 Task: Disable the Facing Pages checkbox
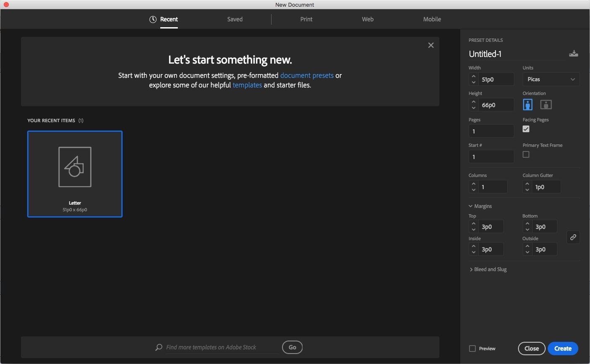pyautogui.click(x=526, y=129)
